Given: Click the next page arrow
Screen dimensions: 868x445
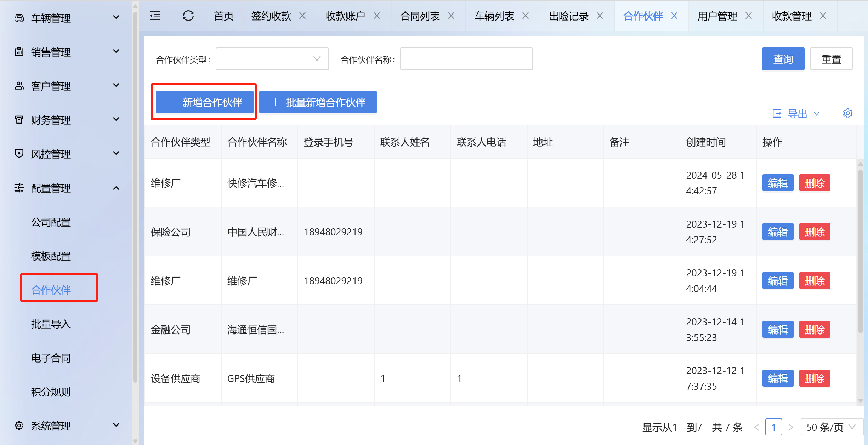Looking at the screenshot, I should (791, 427).
